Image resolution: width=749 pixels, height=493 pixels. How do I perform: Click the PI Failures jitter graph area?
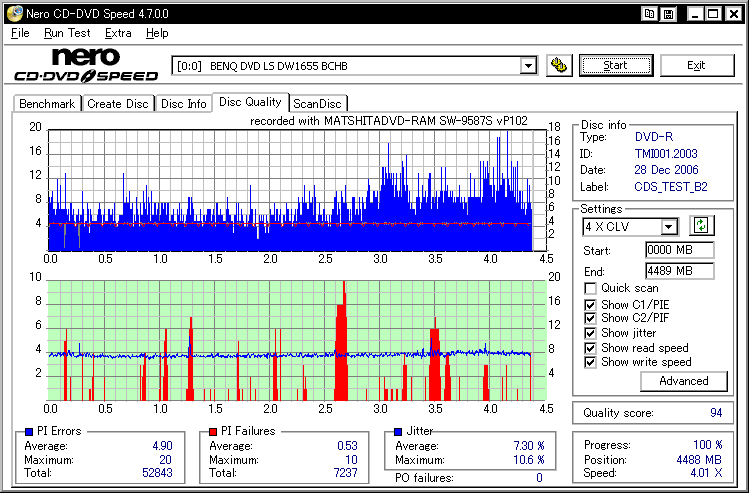point(297,341)
